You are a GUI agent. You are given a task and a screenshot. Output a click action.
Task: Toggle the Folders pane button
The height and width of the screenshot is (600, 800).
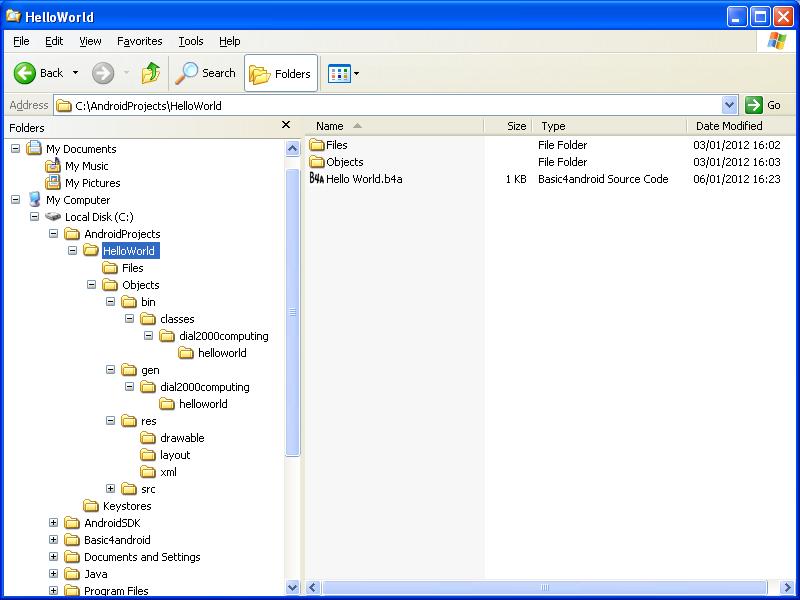click(281, 73)
